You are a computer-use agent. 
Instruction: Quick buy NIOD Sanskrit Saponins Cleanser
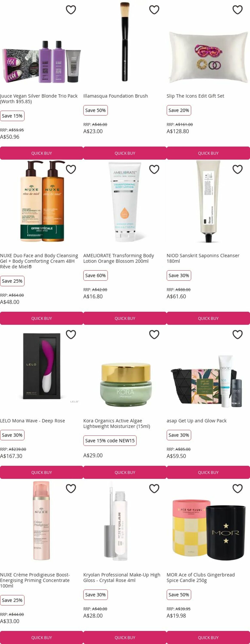208,318
